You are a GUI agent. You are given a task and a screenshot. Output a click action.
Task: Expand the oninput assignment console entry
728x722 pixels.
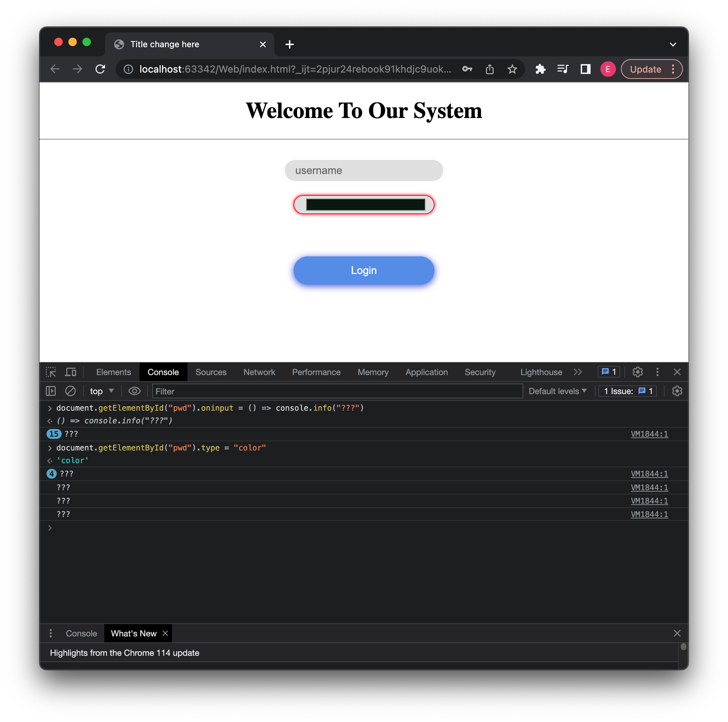point(50,408)
